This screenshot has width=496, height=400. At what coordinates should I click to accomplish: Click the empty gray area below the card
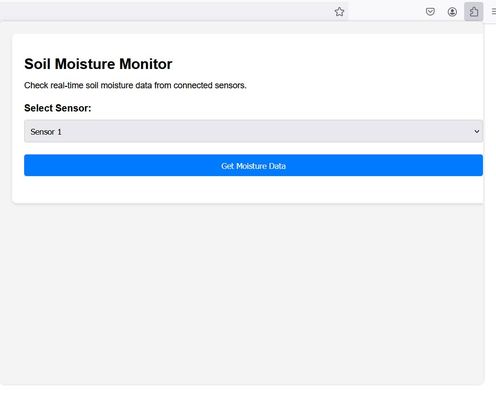247,293
